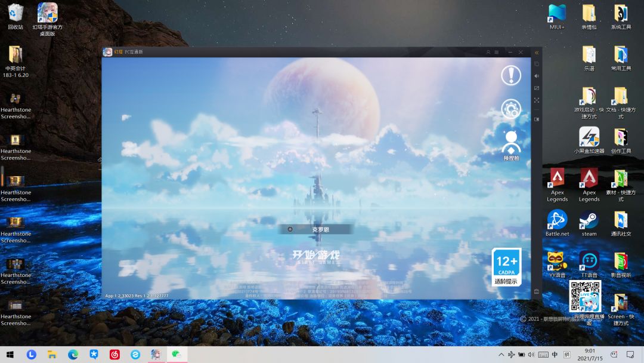Click the sidebar bottom toolbox icon
Screen dimensions: 644x363
(537, 291)
